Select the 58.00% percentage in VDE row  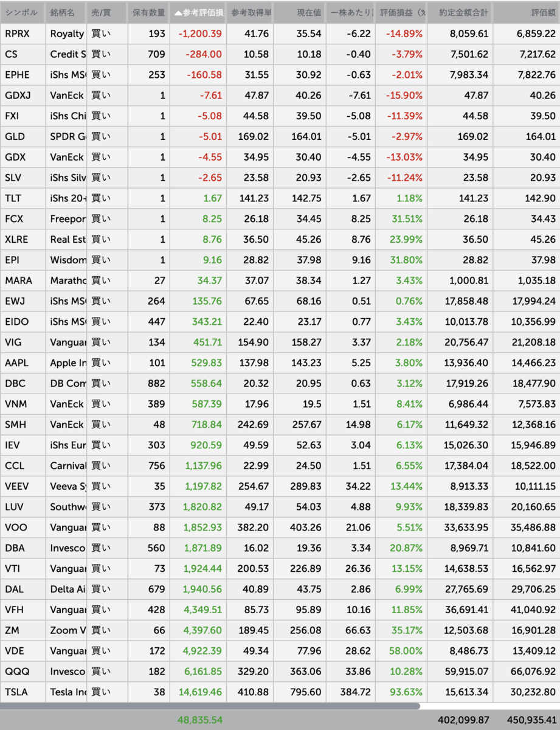[406, 651]
